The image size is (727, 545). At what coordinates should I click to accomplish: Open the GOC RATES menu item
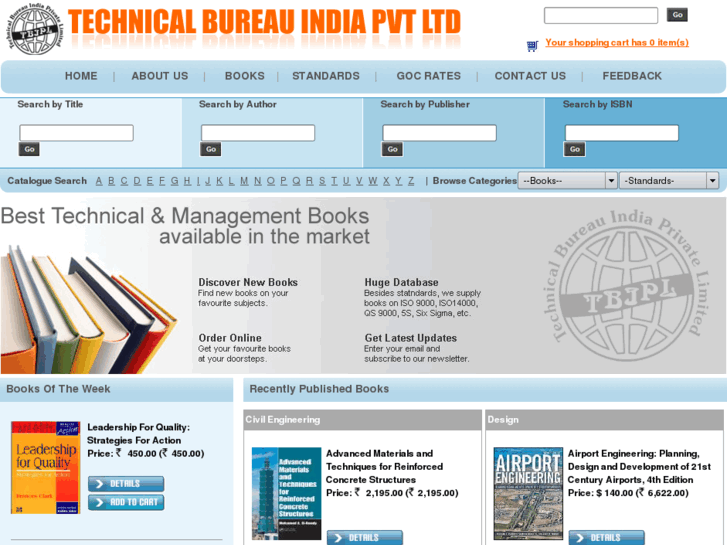click(x=428, y=76)
